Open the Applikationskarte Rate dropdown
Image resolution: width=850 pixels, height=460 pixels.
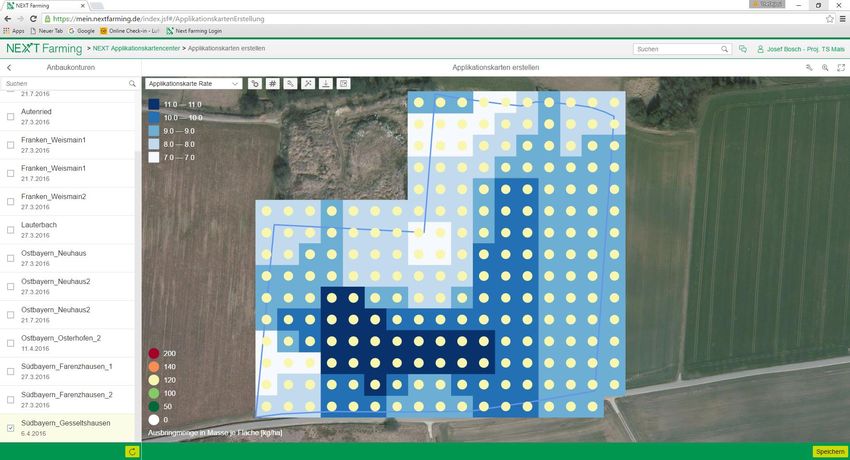(193, 84)
